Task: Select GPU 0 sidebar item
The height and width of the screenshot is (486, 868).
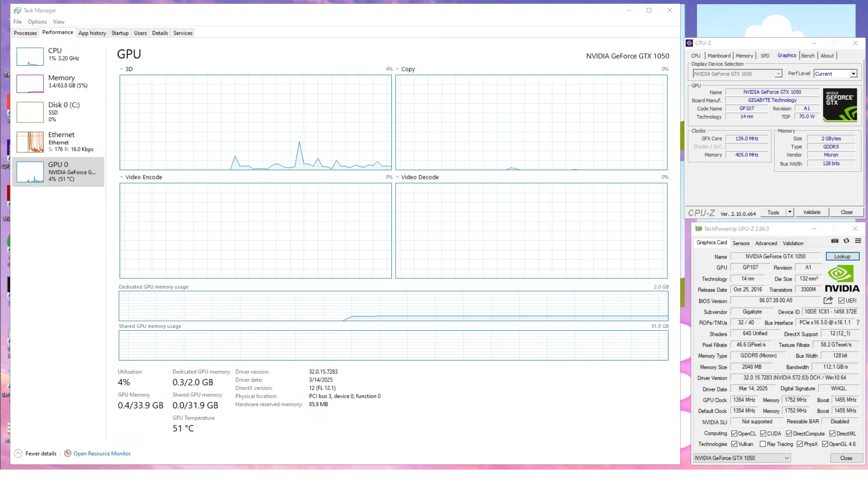Action: [x=58, y=172]
